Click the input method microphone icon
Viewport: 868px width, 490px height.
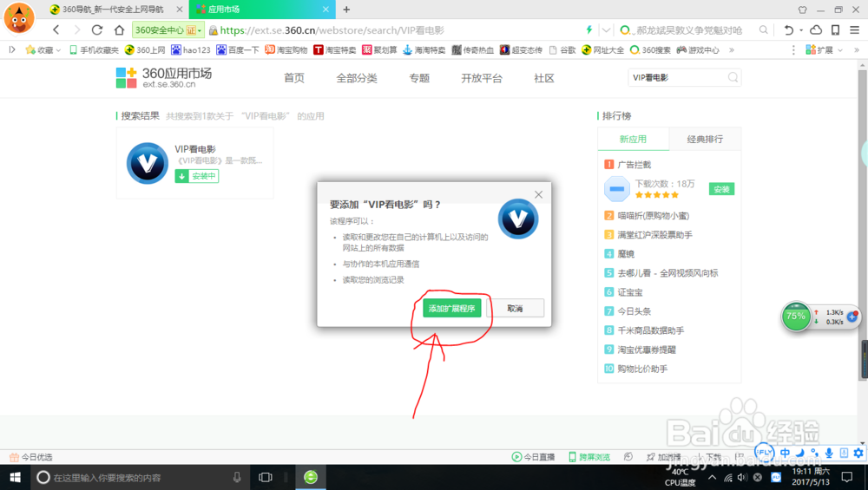tap(829, 453)
